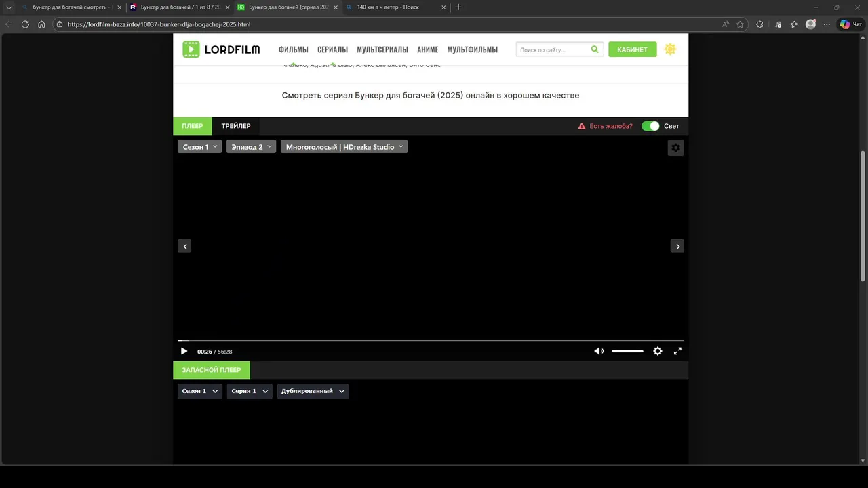Viewport: 868px width, 488px height.
Task: Open tab actions menu chevron
Action: 9,7
